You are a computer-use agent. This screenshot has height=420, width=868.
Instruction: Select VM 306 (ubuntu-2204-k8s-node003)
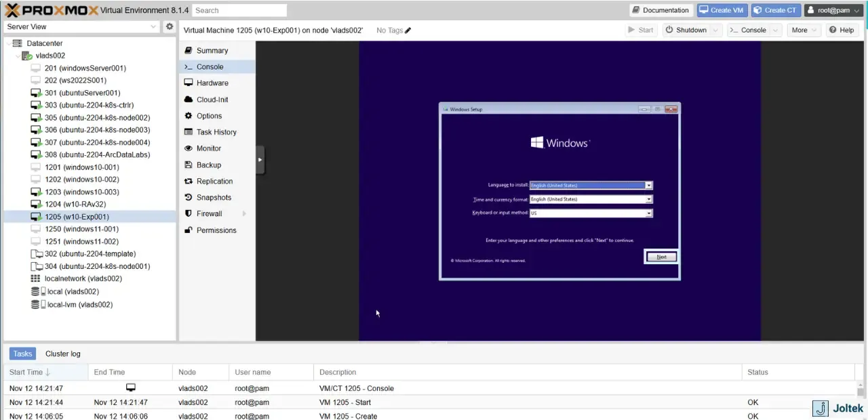point(97,129)
